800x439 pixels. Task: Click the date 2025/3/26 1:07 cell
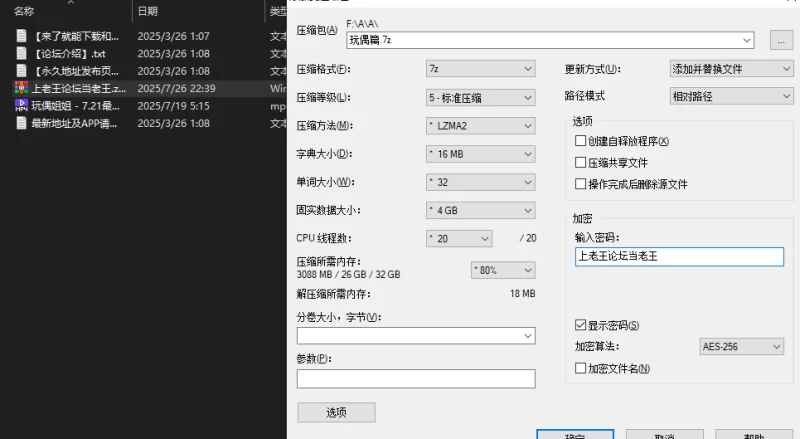coord(173,36)
